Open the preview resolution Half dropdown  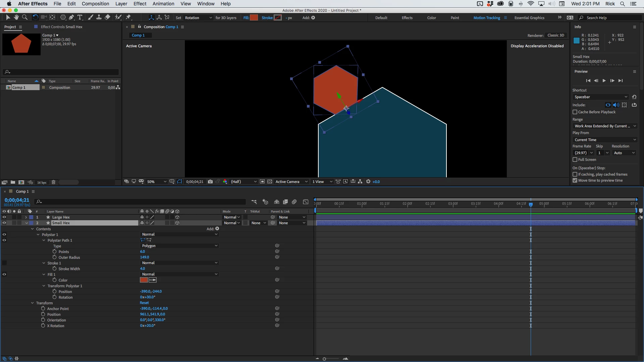[244, 182]
